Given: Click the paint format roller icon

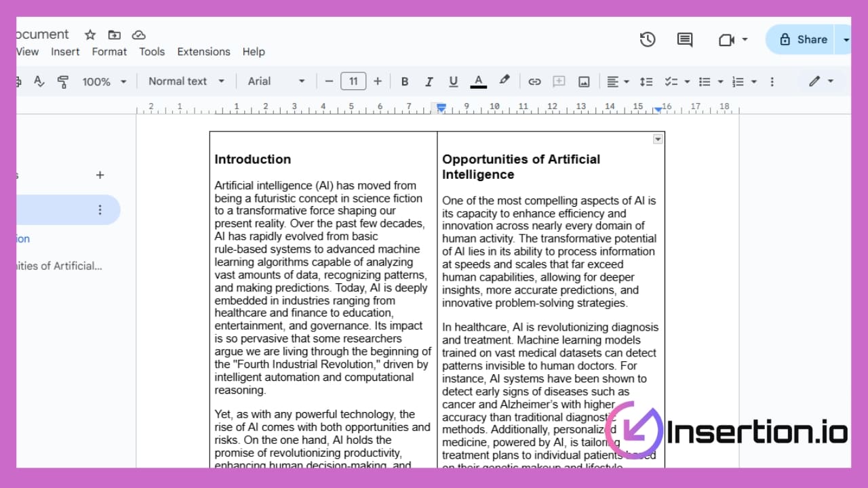Looking at the screenshot, I should tap(63, 81).
